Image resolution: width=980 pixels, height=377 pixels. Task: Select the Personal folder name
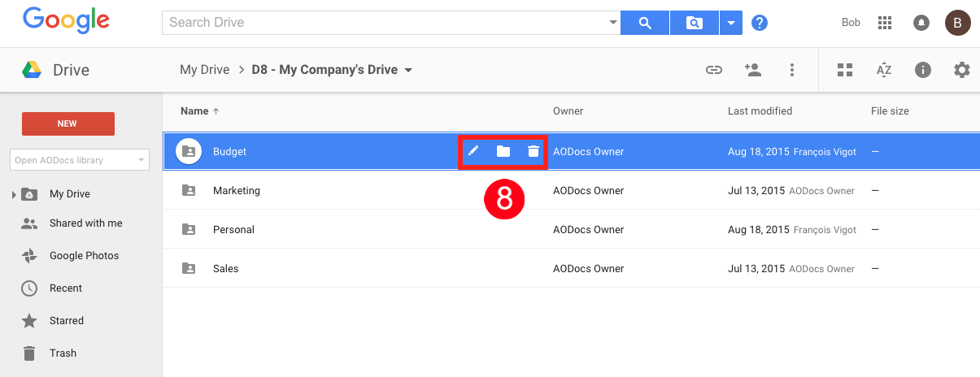pyautogui.click(x=233, y=229)
